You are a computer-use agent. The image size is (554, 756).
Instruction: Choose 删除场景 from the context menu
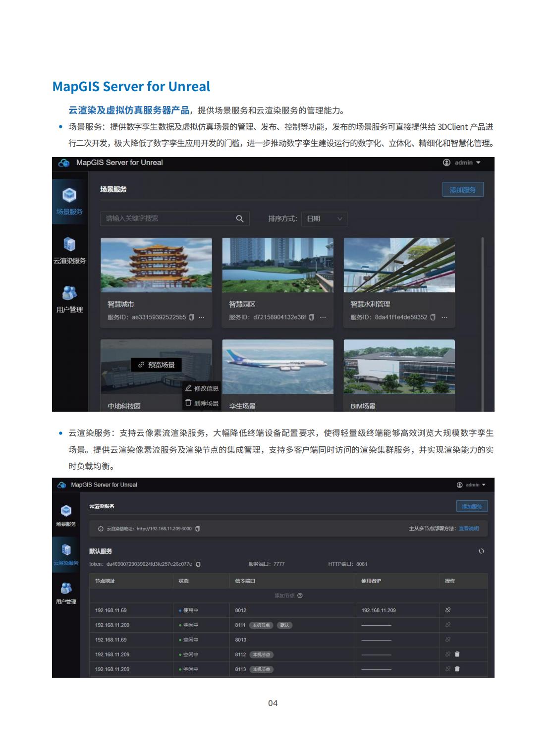(202, 403)
